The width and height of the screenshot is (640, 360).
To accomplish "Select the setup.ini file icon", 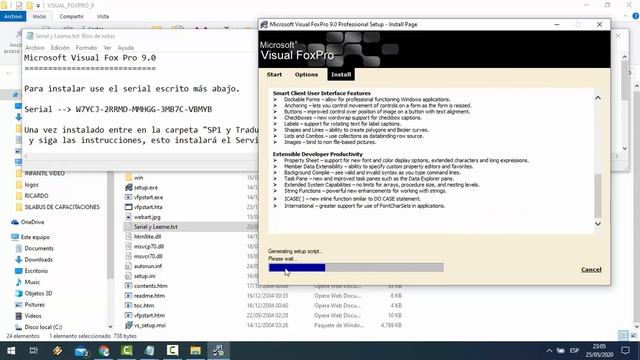I will pos(129,276).
